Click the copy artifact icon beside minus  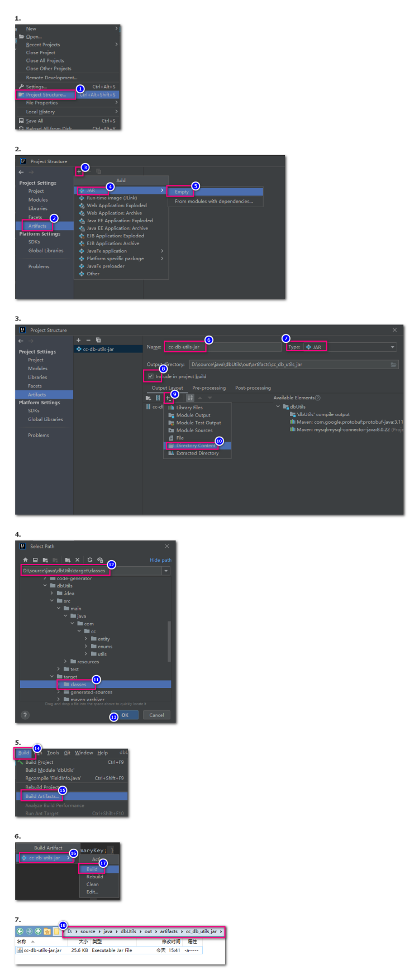click(x=98, y=340)
